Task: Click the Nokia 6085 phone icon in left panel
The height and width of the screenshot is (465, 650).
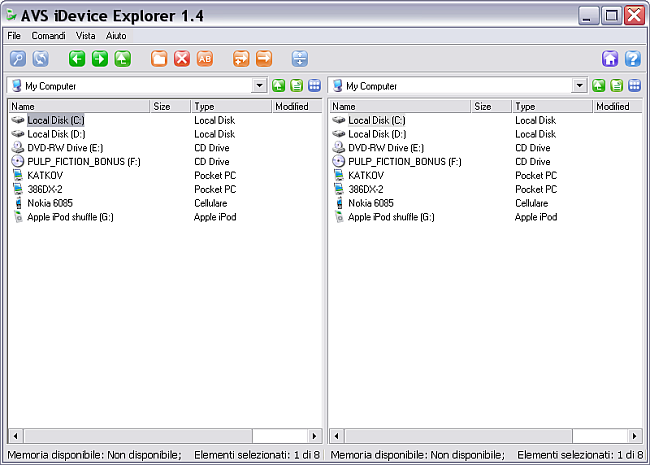Action: (x=18, y=203)
